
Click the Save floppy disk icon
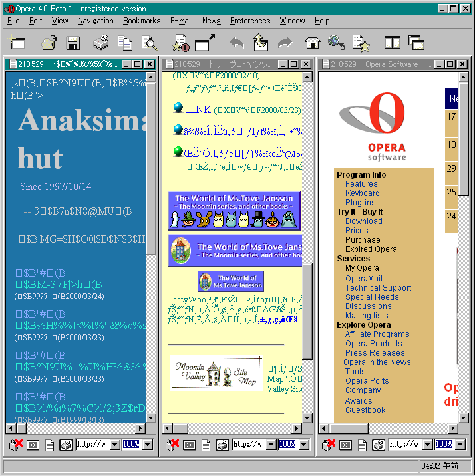coord(73,43)
